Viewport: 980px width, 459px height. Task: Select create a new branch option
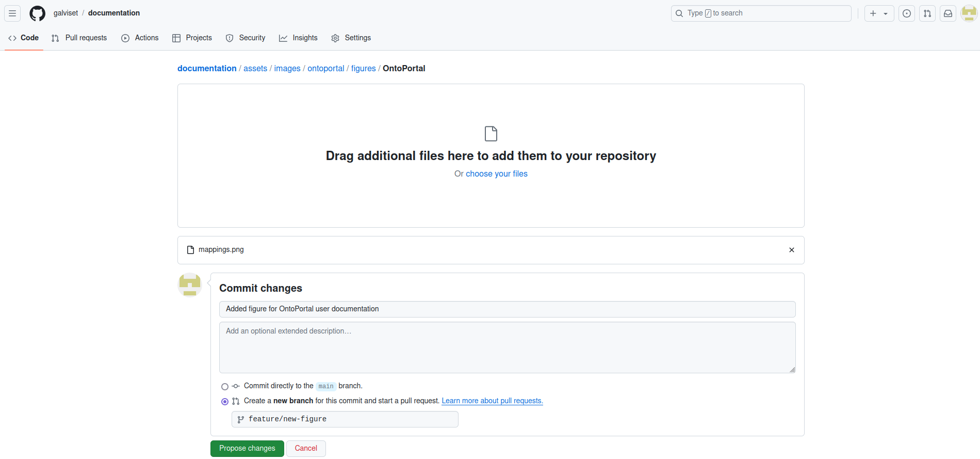click(x=225, y=402)
